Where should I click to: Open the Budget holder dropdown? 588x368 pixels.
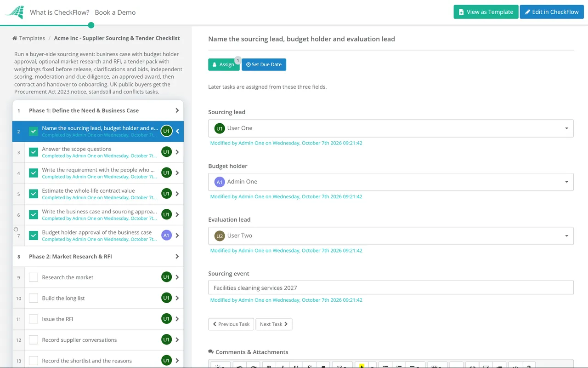click(x=391, y=182)
